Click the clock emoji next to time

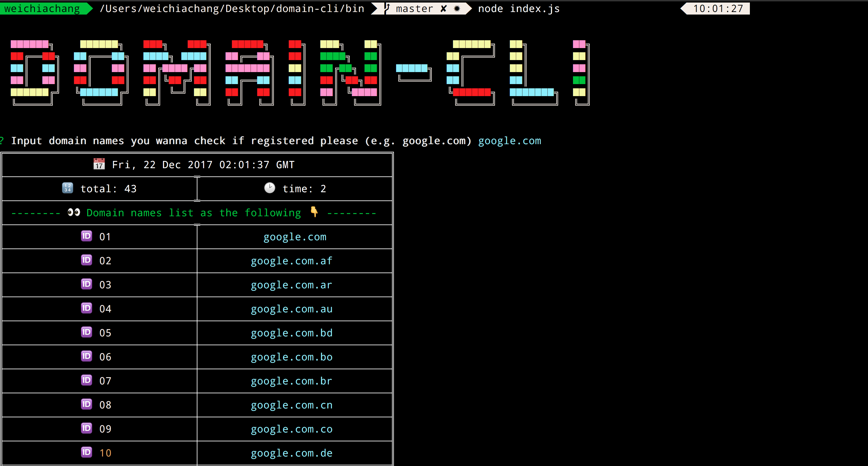[x=269, y=188]
